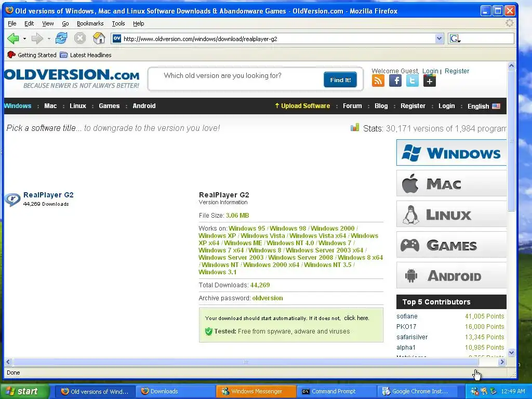The width and height of the screenshot is (532, 399).
Task: Open the File menu
Action: point(12,23)
